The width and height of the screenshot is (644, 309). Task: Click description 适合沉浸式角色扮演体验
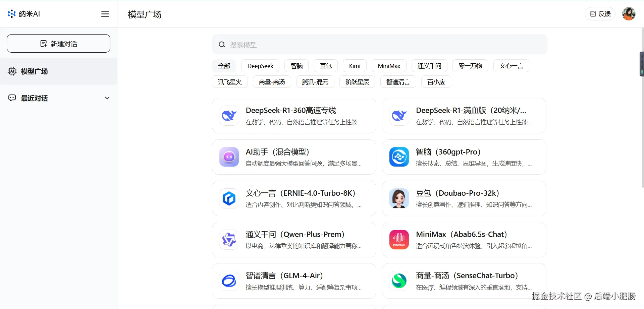click(x=474, y=246)
